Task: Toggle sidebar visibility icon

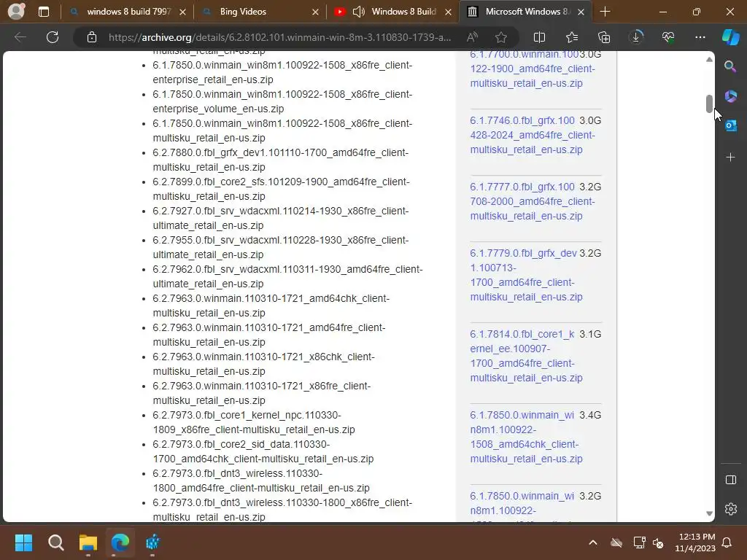Action: [x=730, y=480]
